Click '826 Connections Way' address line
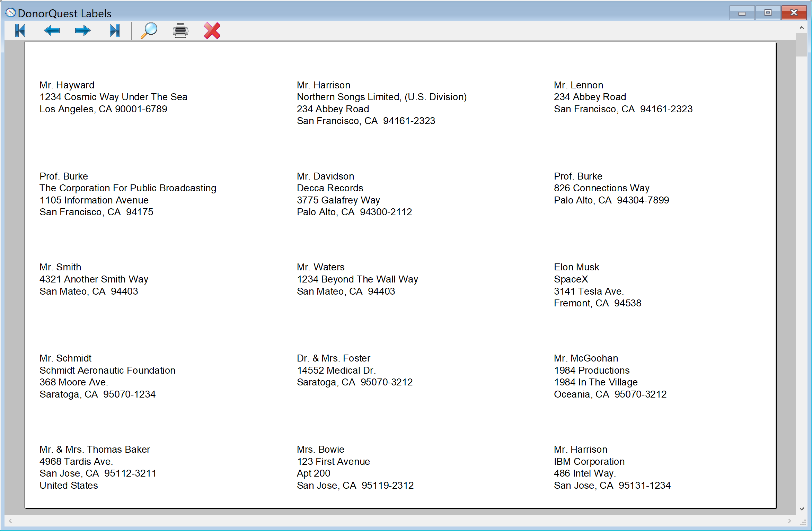 (x=601, y=188)
